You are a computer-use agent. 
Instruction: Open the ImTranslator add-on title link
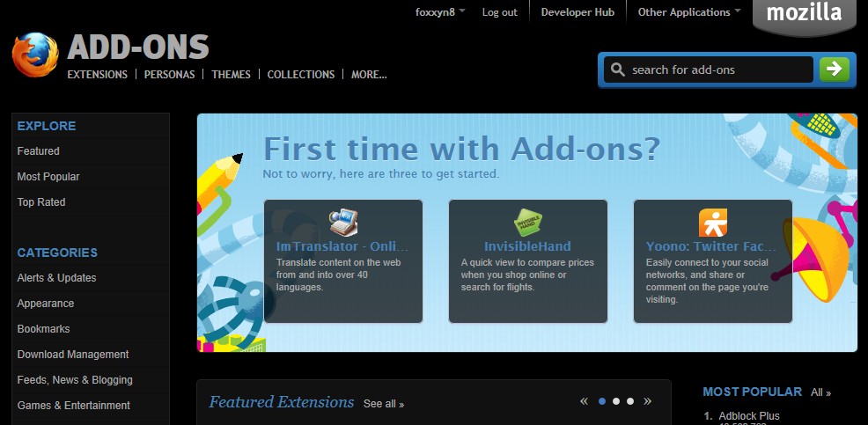pyautogui.click(x=342, y=246)
